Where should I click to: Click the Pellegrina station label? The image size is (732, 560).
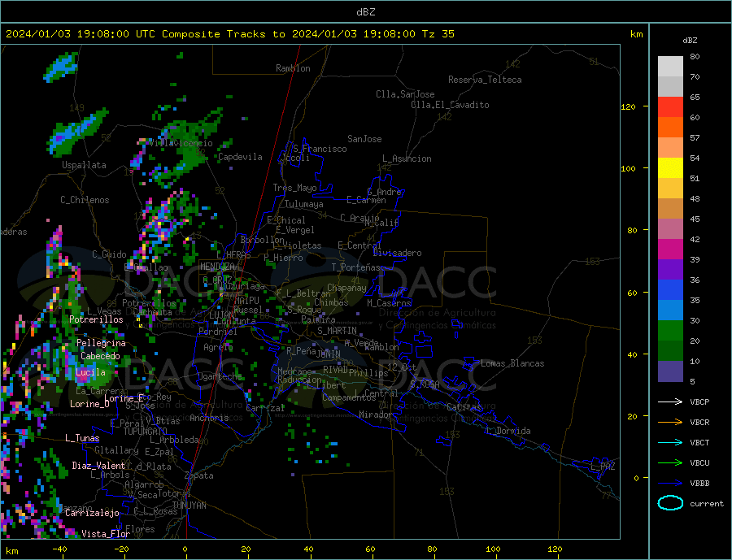click(102, 343)
